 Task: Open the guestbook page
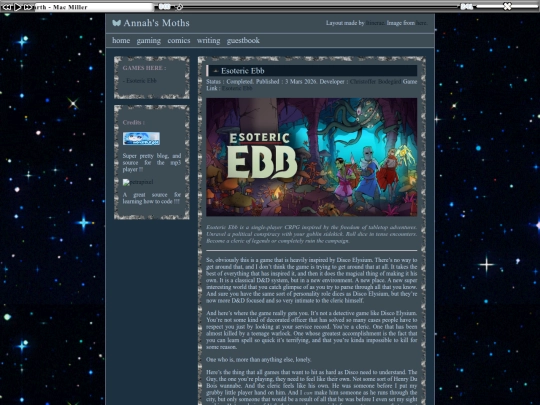click(x=243, y=41)
